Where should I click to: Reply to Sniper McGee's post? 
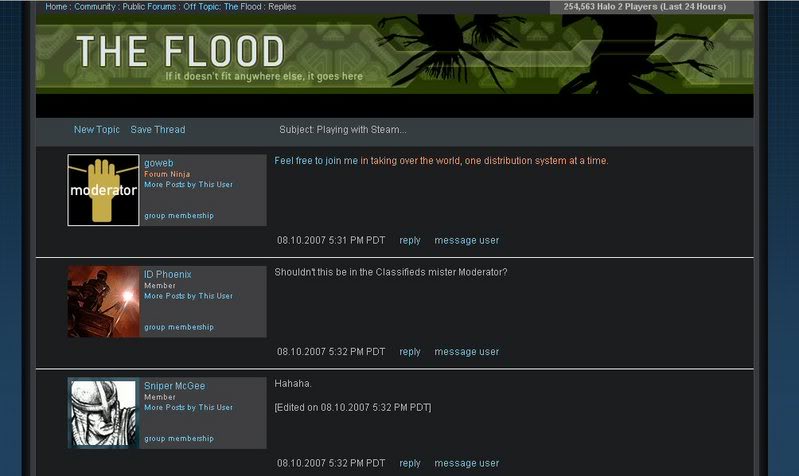pos(410,463)
